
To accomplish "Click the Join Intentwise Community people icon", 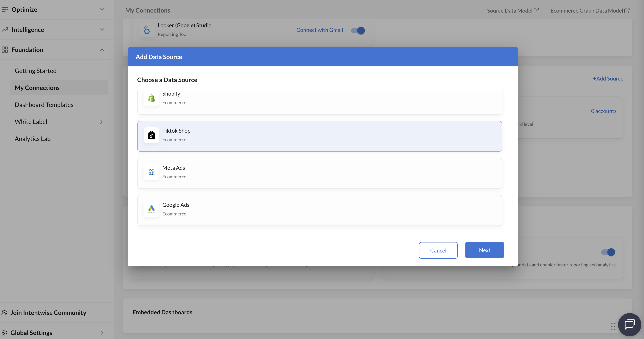I will 4,313.
